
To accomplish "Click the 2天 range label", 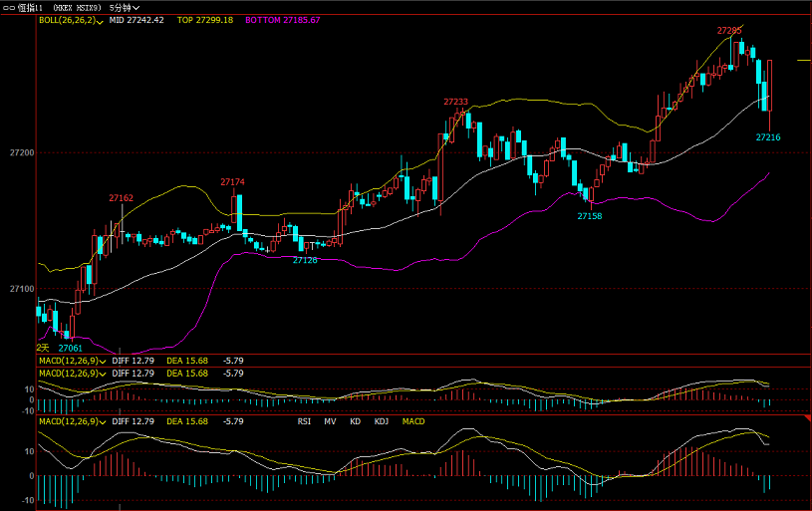I will (x=43, y=347).
